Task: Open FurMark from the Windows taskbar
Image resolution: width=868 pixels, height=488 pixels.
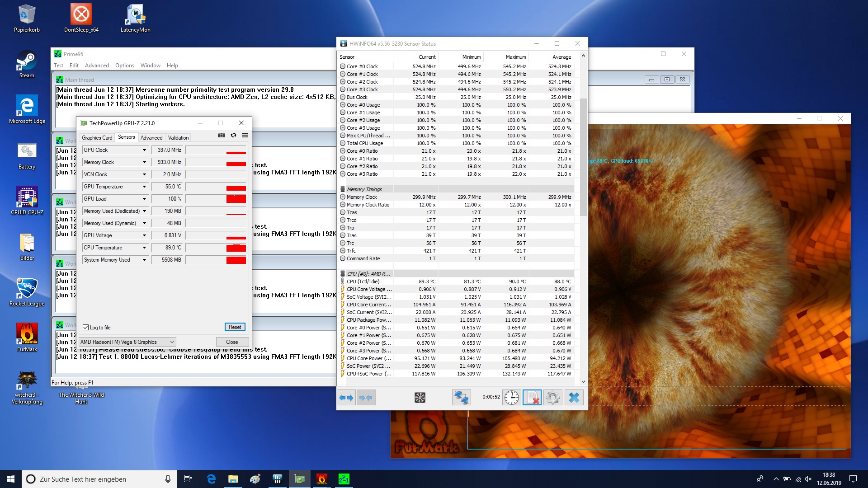Action: 321,479
